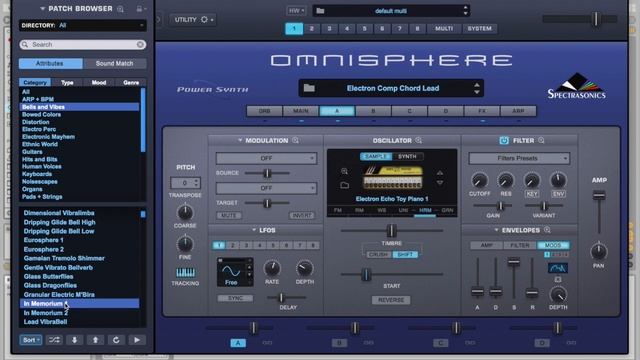The height and width of the screenshot is (360, 640).
Task: Switch to the MAIN tab
Action: [301, 111]
